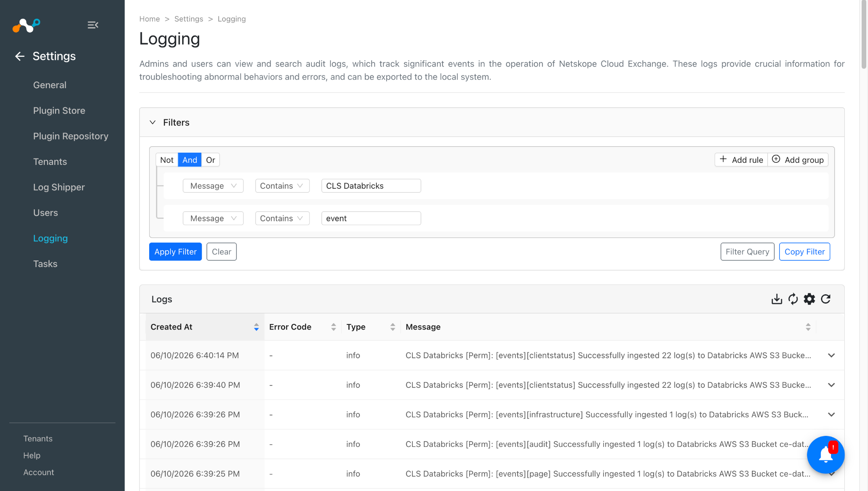Click the infrastructure log message text
Screen dimensions: 868x491
(607, 415)
